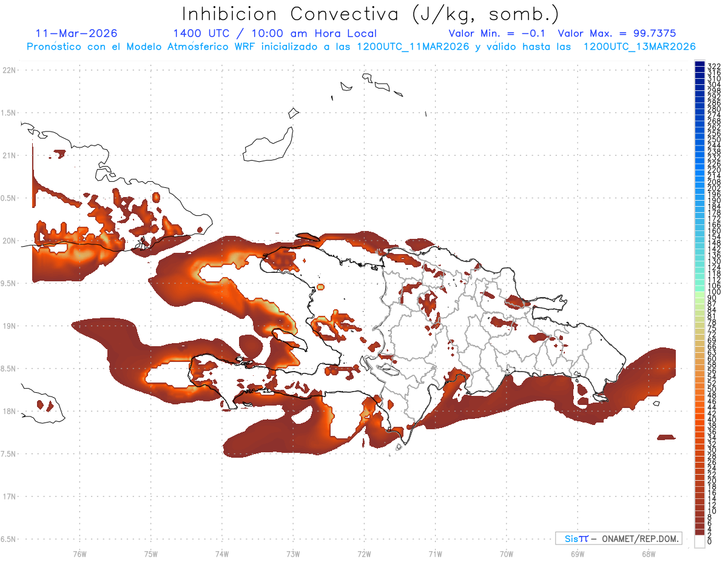Click the '322' colorbar value
This screenshot has height=562, width=728.
pos(714,65)
